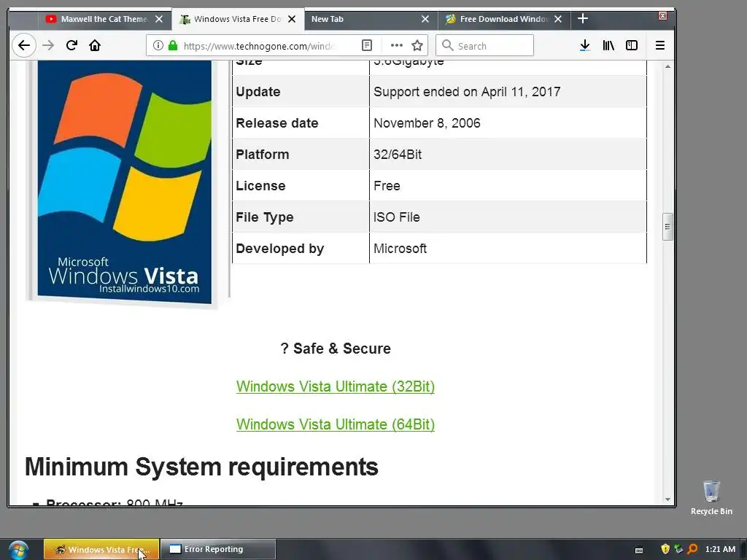Activate Windows Vista Free taskbar button
This screenshot has width=747, height=560.
click(x=101, y=550)
